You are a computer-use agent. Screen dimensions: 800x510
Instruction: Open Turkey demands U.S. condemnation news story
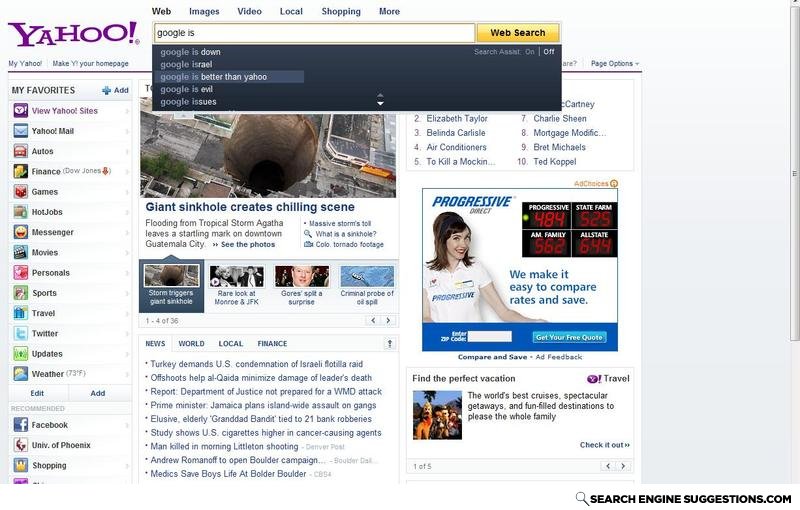(257, 364)
